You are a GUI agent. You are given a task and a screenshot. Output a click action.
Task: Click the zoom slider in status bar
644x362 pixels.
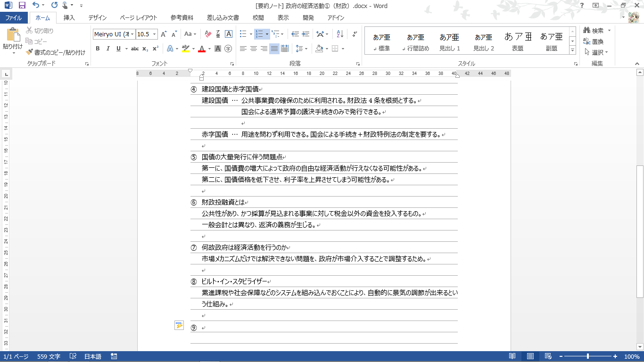pos(588,356)
